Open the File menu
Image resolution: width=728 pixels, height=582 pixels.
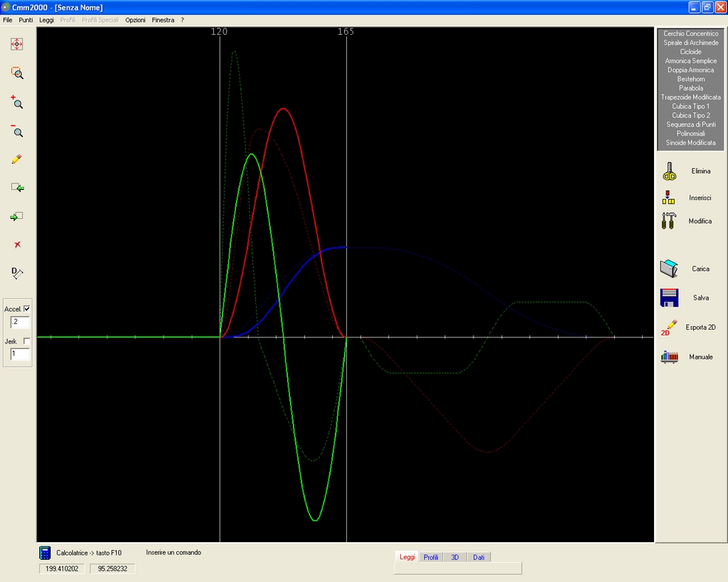(7, 20)
